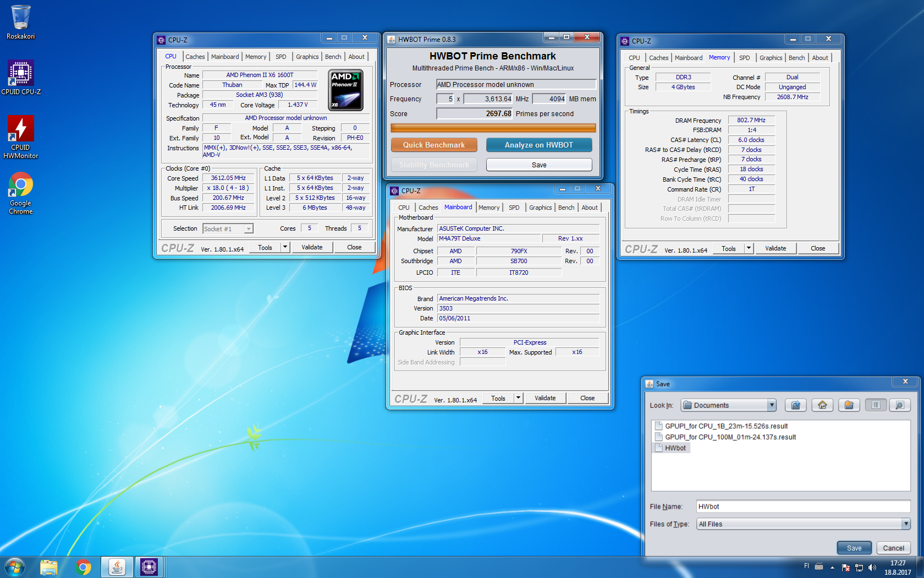Open Mainboard tab in Memory CPU-Z window
Viewport: 924px width, 578px height.
tap(689, 58)
